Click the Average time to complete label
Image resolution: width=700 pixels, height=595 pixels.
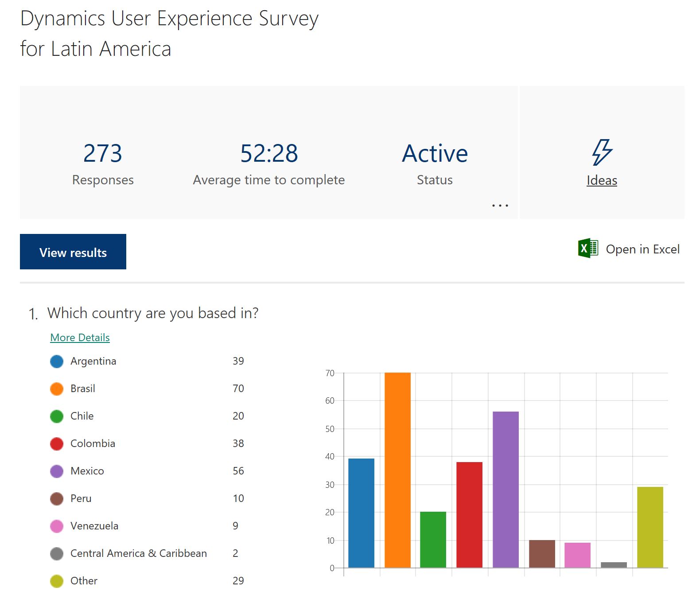[x=269, y=180]
